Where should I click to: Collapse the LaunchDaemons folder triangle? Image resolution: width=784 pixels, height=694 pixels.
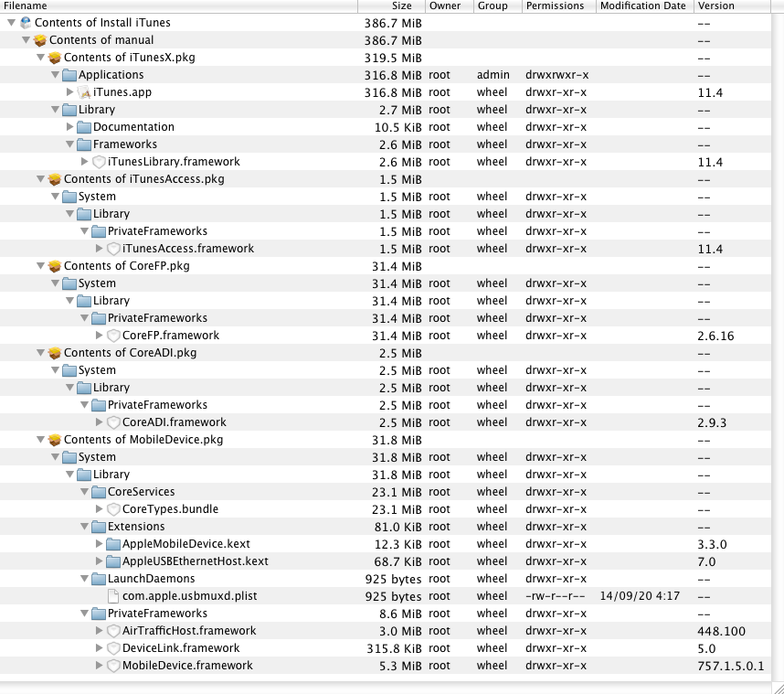coord(84,579)
